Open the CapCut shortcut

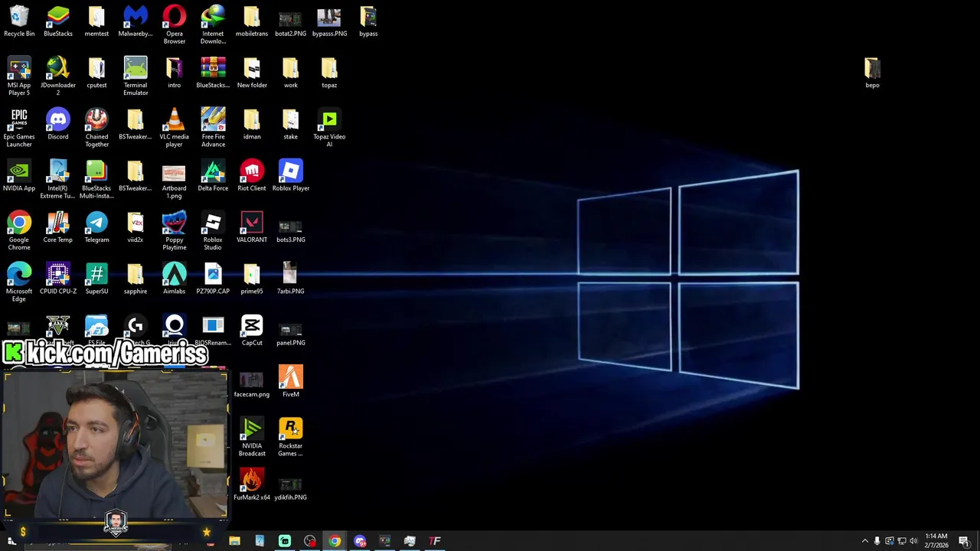252,329
